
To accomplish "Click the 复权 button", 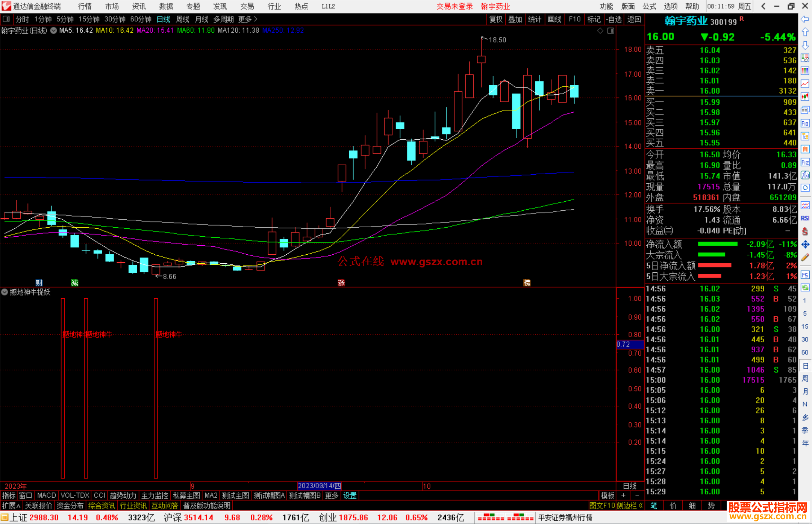I will point(495,19).
